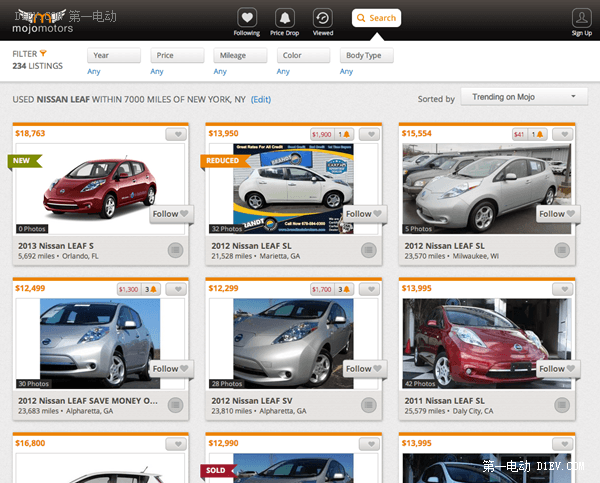Click $1,700 price drop badge
Screen dimensions: 600x483
point(322,289)
